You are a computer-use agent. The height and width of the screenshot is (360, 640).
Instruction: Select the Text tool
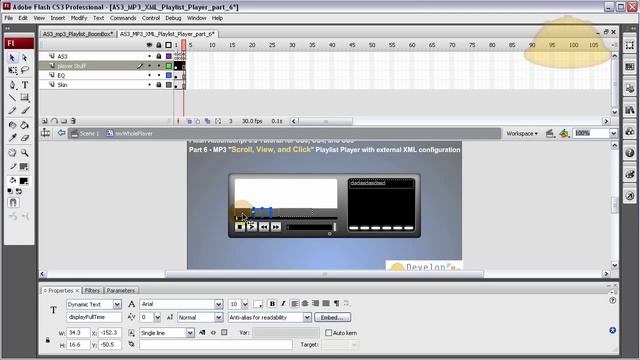pos(25,85)
